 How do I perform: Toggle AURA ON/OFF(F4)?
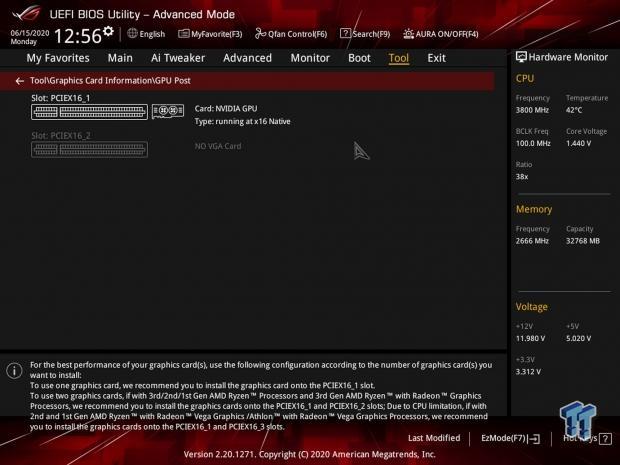coord(440,34)
